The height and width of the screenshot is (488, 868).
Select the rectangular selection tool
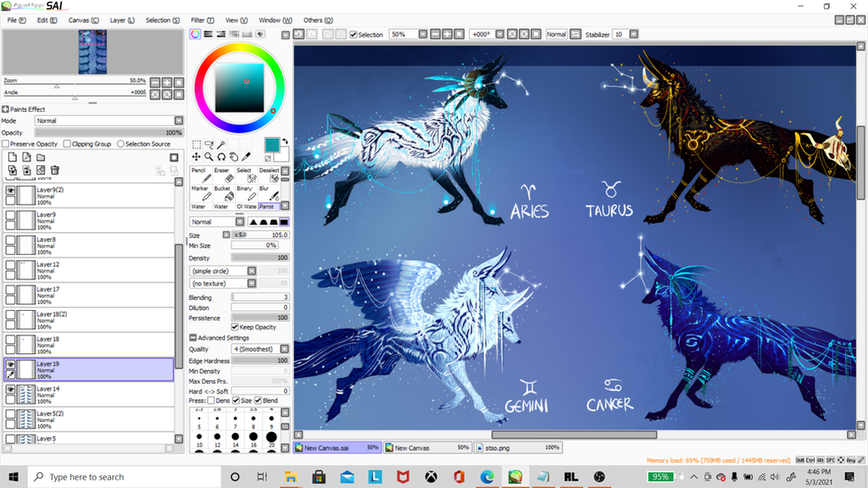tap(197, 144)
